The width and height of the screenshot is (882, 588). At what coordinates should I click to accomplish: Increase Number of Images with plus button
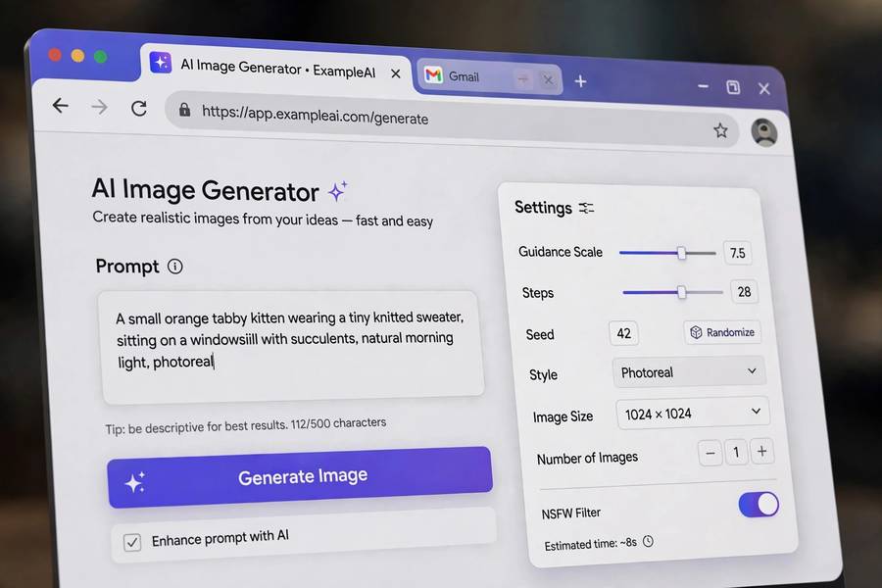(x=761, y=451)
